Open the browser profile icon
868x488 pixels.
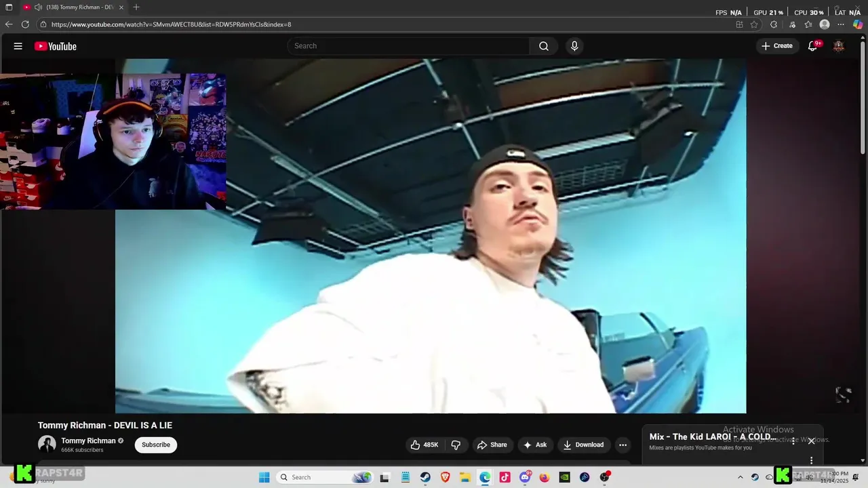pos(825,24)
